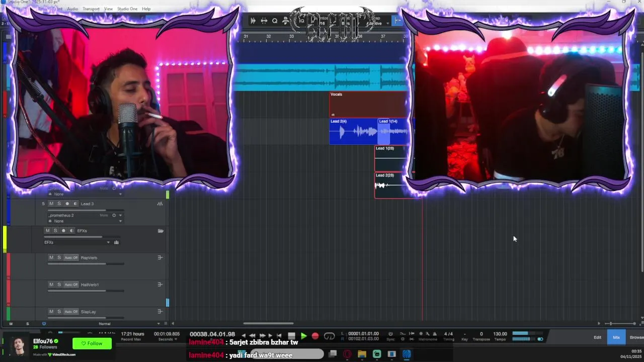Record-arm the Lead 3 track
The height and width of the screenshot is (362, 644).
point(67,204)
